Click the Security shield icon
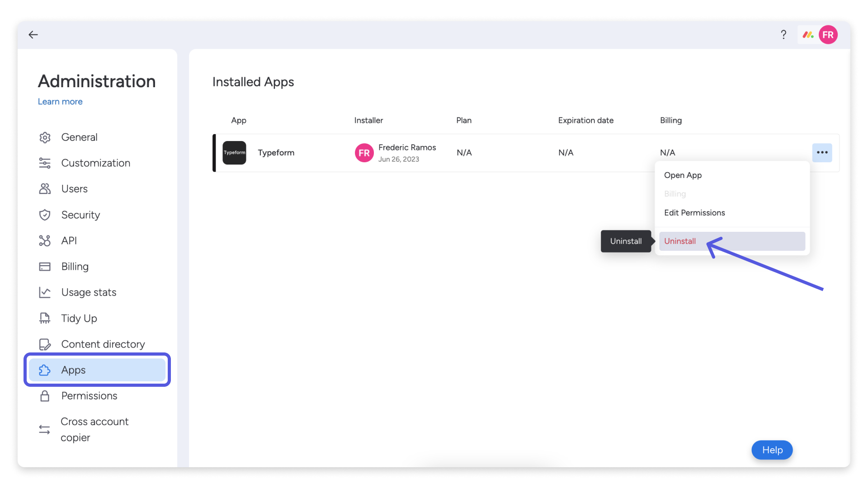 tap(45, 215)
